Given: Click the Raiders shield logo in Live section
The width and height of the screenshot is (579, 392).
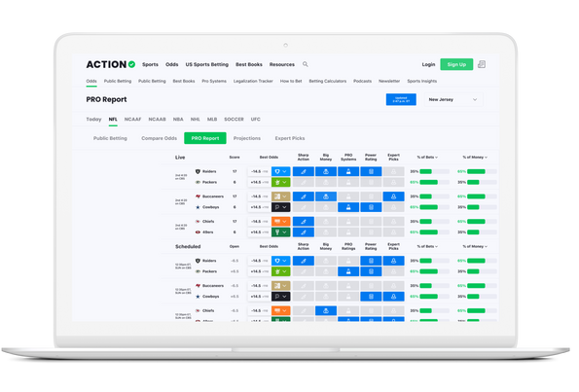Looking at the screenshot, I should [x=198, y=171].
